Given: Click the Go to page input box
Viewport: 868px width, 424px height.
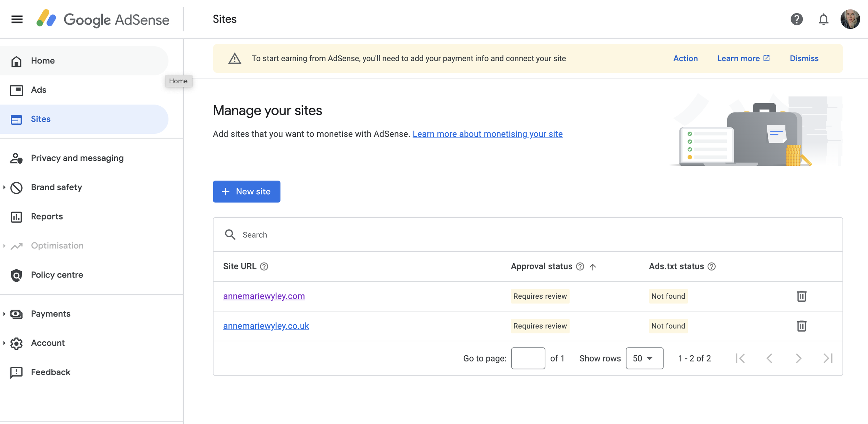Looking at the screenshot, I should (x=528, y=358).
